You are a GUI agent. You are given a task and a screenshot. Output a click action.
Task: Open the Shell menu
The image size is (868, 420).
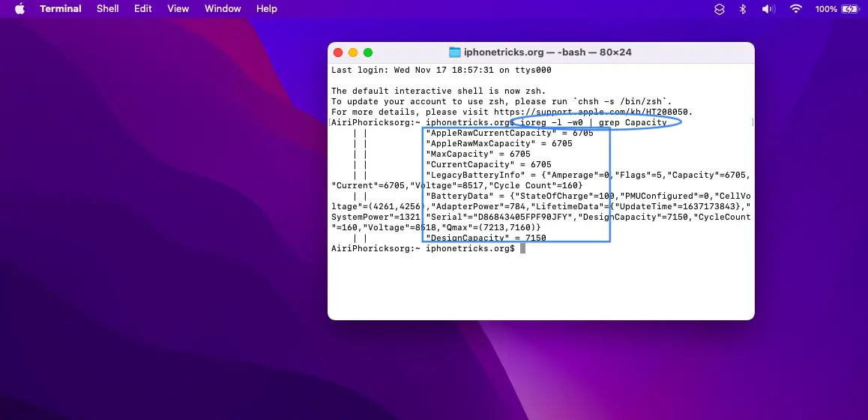pyautogui.click(x=107, y=9)
